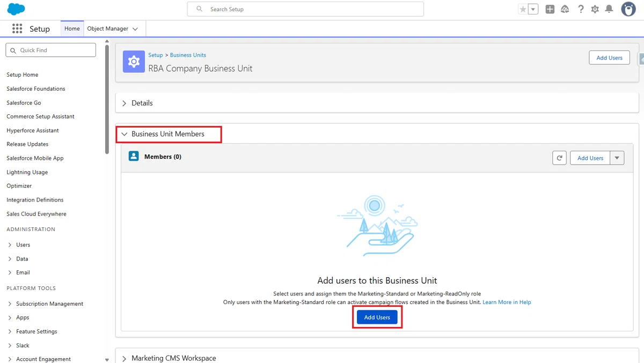Open Salesforce Go
Image resolution: width=644 pixels, height=363 pixels.
[x=24, y=102]
